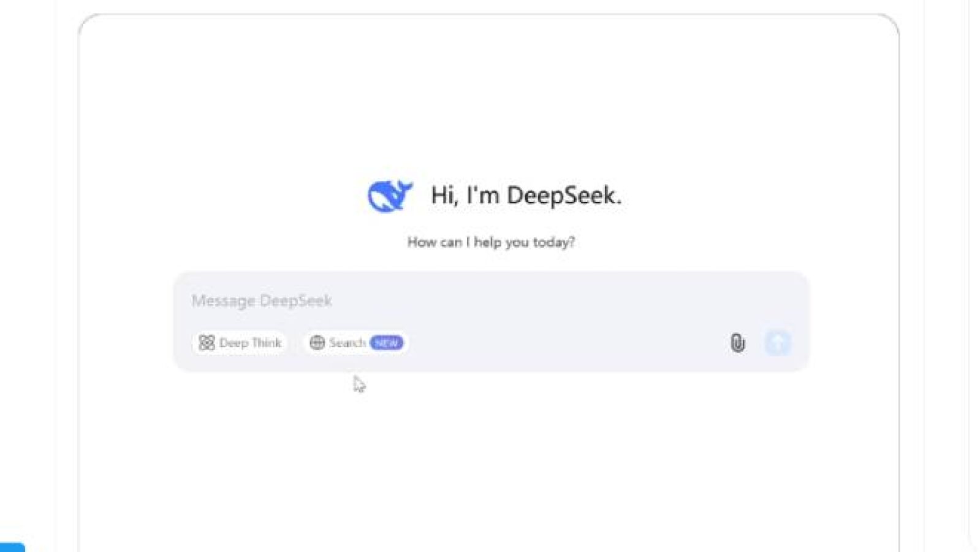The height and width of the screenshot is (552, 980).
Task: Click blank area below the message box
Action: pos(490,454)
